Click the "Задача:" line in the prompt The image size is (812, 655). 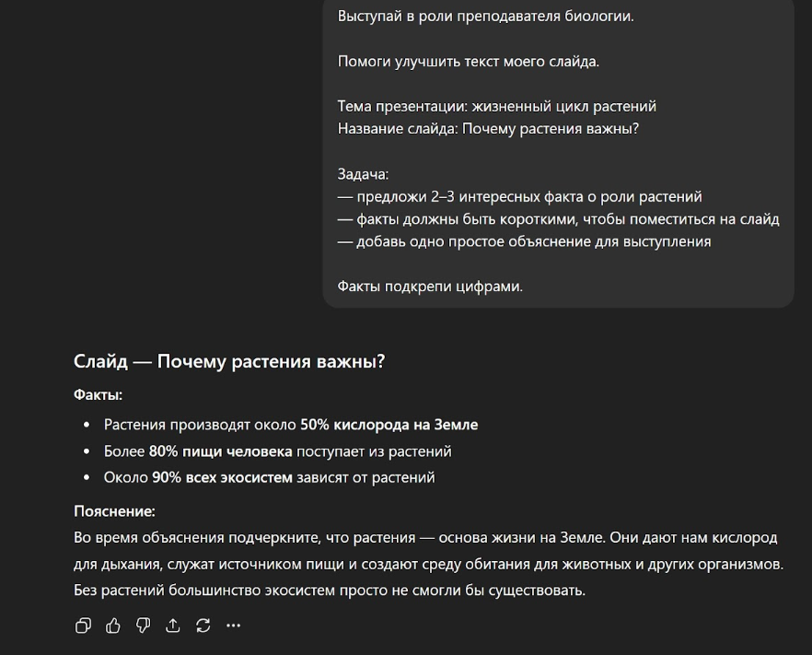[x=363, y=174]
